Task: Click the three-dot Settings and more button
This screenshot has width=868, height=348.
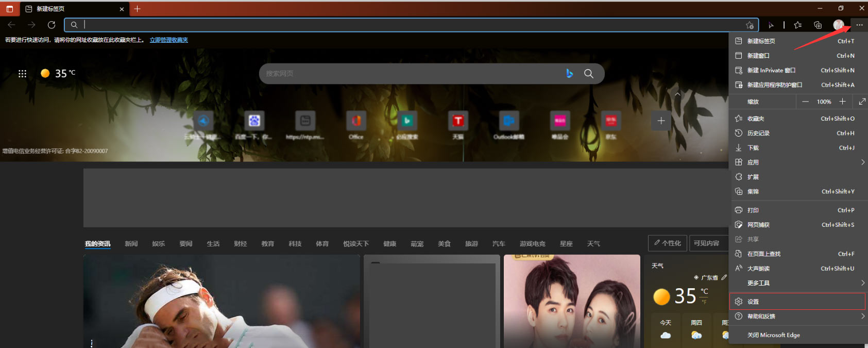Action: (859, 25)
